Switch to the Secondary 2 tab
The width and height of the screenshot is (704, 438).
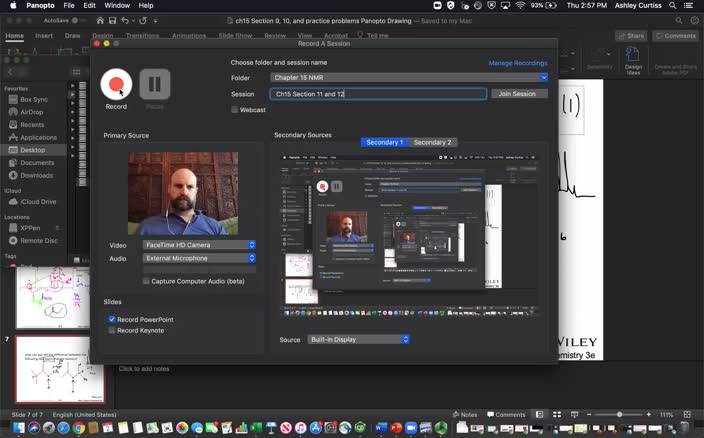(x=432, y=142)
